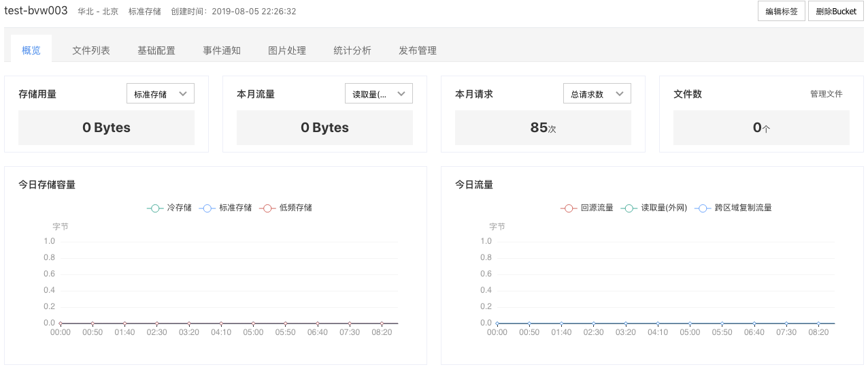Image resolution: width=868 pixels, height=367 pixels.
Task: Open the 基础配置 tab
Action: [x=156, y=50]
